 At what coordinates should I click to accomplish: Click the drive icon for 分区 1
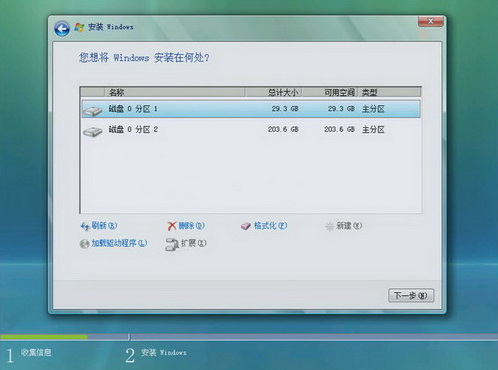coord(93,111)
